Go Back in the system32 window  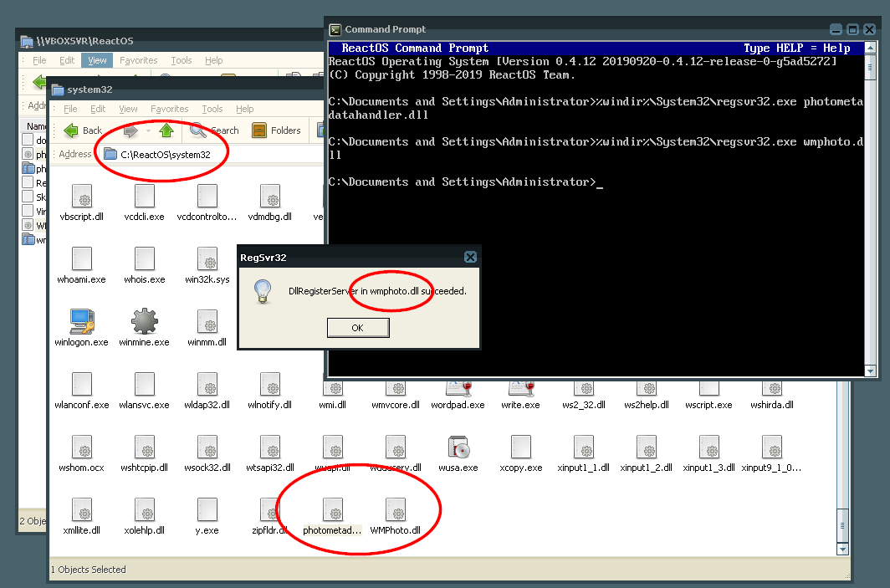(83, 130)
